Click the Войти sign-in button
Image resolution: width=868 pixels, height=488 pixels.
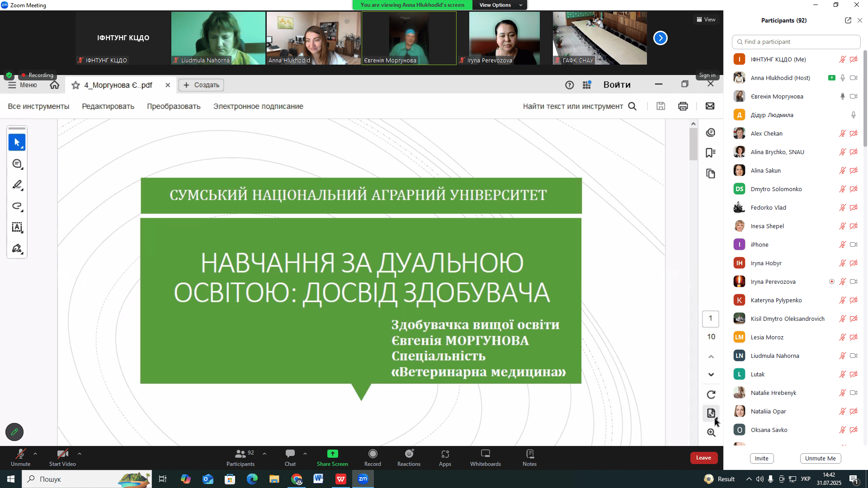617,85
